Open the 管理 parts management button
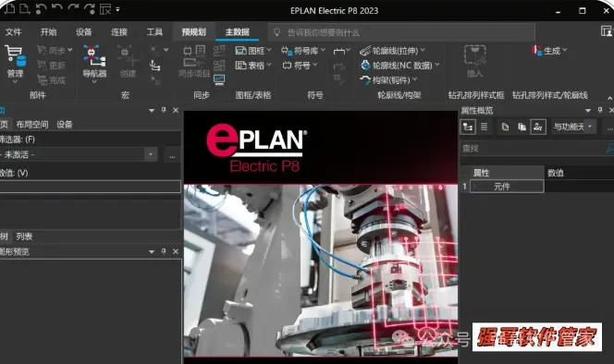 [x=15, y=63]
